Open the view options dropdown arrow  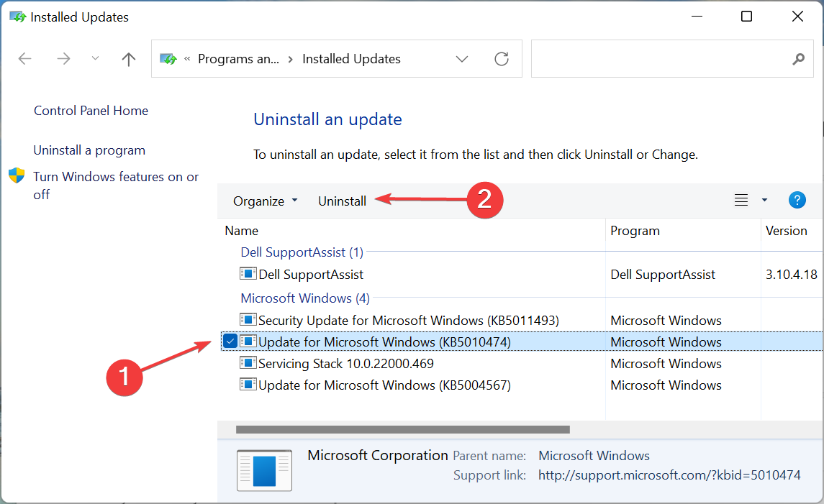click(x=764, y=200)
